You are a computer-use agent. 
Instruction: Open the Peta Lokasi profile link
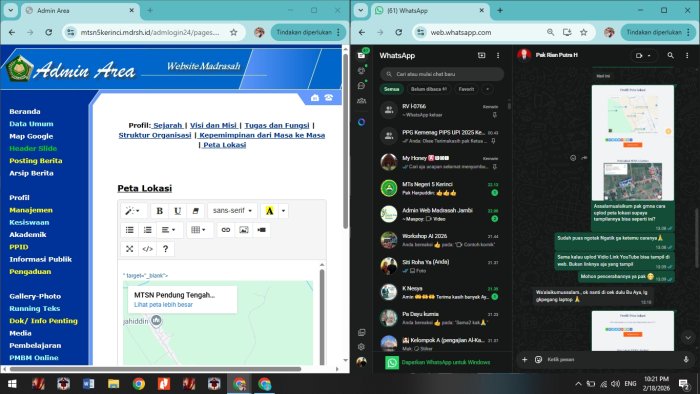[x=224, y=145]
